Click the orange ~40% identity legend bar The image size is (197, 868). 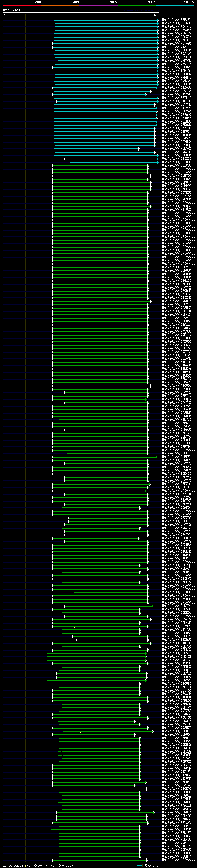pos(60,6)
